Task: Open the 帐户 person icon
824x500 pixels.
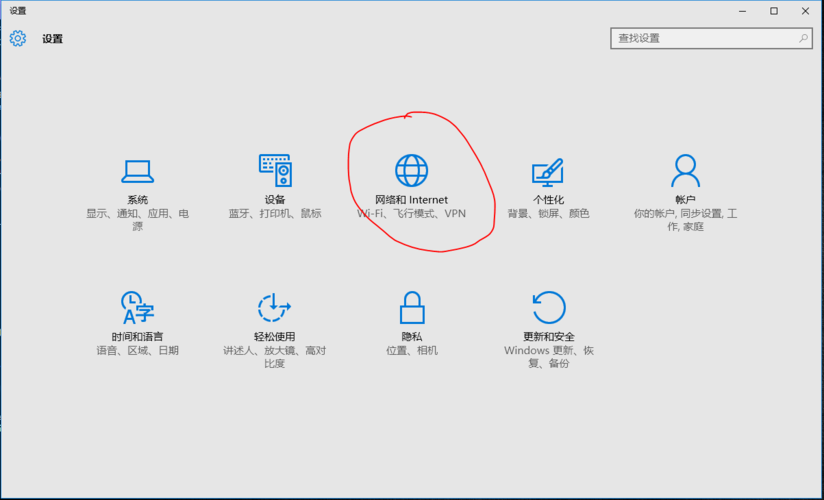Action: pyautogui.click(x=685, y=170)
